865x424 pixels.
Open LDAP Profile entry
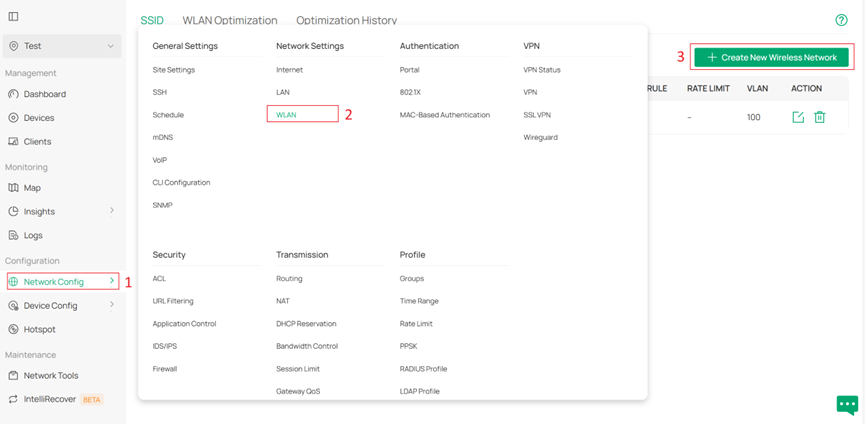[x=419, y=391]
